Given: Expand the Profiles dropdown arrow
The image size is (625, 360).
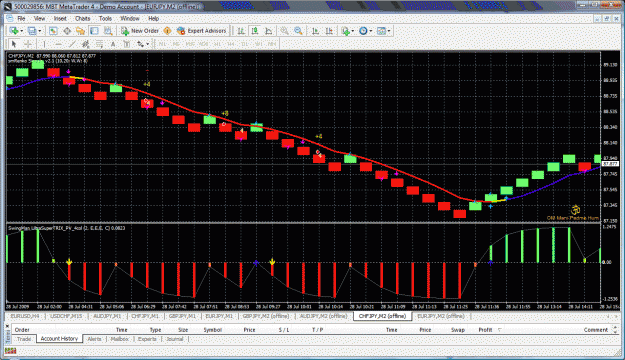Looking at the screenshot, I should pos(40,31).
